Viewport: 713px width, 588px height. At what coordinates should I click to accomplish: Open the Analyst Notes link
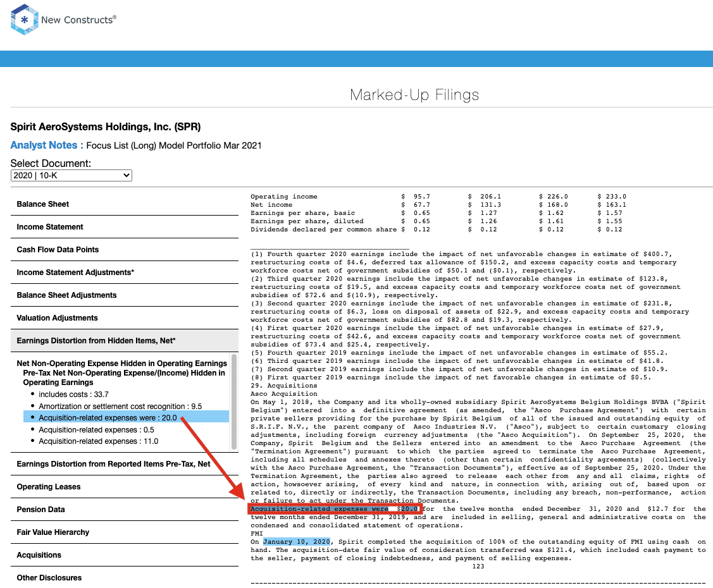[x=47, y=145]
